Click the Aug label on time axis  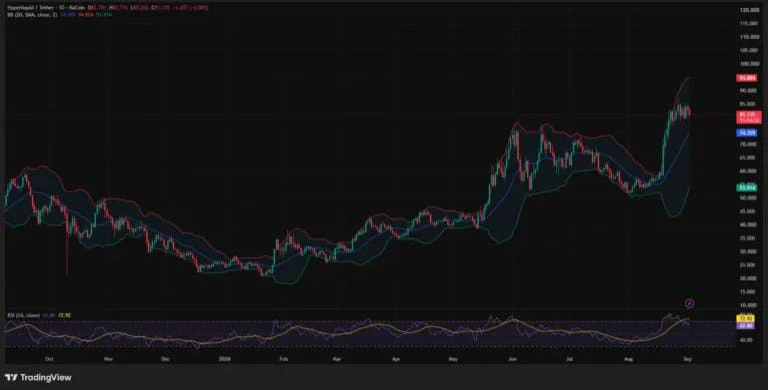(x=629, y=359)
